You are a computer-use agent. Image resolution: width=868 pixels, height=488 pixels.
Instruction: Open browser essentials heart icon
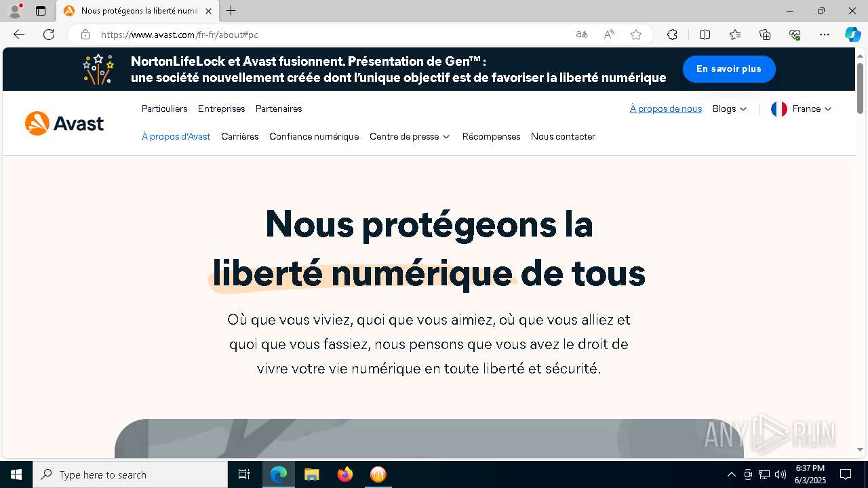(795, 35)
